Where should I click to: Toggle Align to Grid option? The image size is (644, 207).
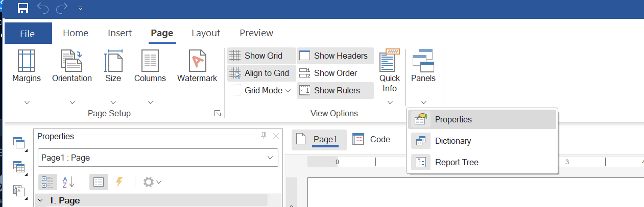coord(261,73)
